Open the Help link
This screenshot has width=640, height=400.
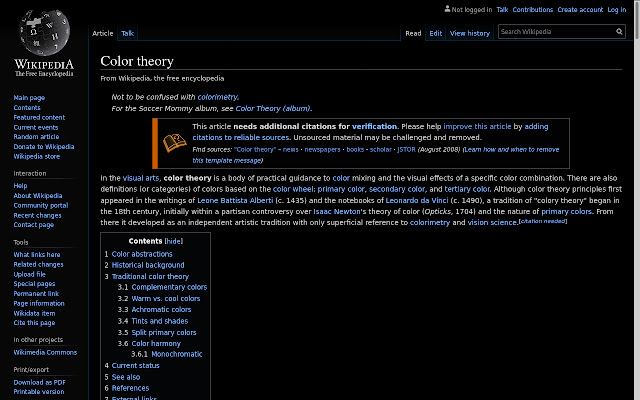coord(20,186)
